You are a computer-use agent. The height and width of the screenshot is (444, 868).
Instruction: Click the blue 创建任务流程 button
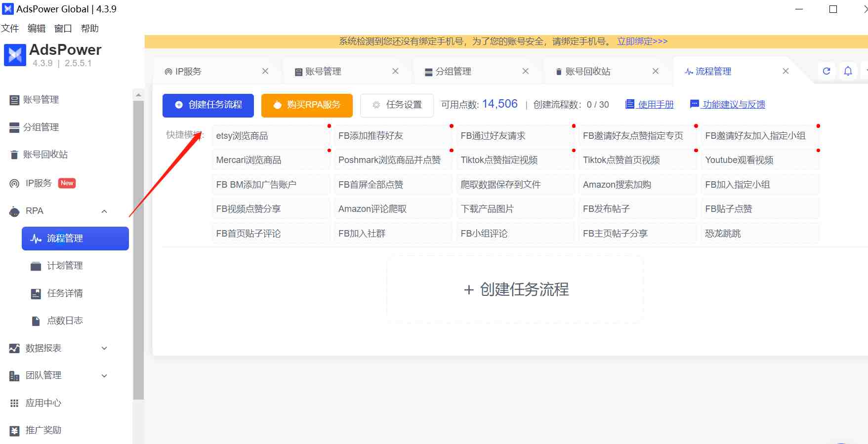click(x=208, y=105)
